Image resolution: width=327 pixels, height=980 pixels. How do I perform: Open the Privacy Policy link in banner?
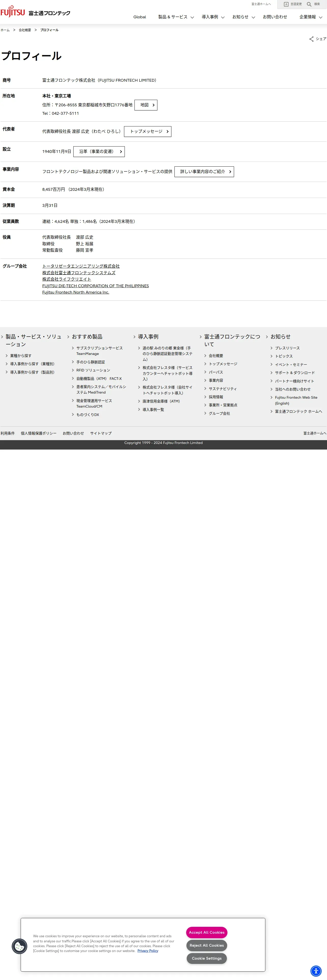pyautogui.click(x=148, y=951)
